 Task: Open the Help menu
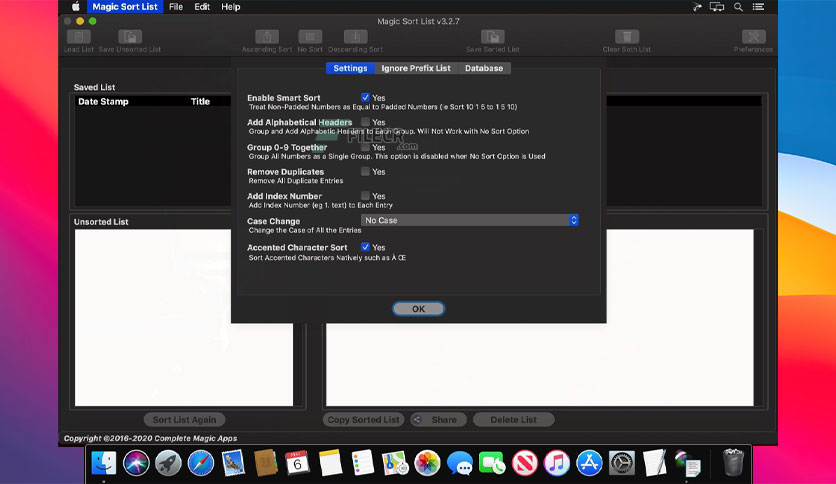(x=231, y=7)
